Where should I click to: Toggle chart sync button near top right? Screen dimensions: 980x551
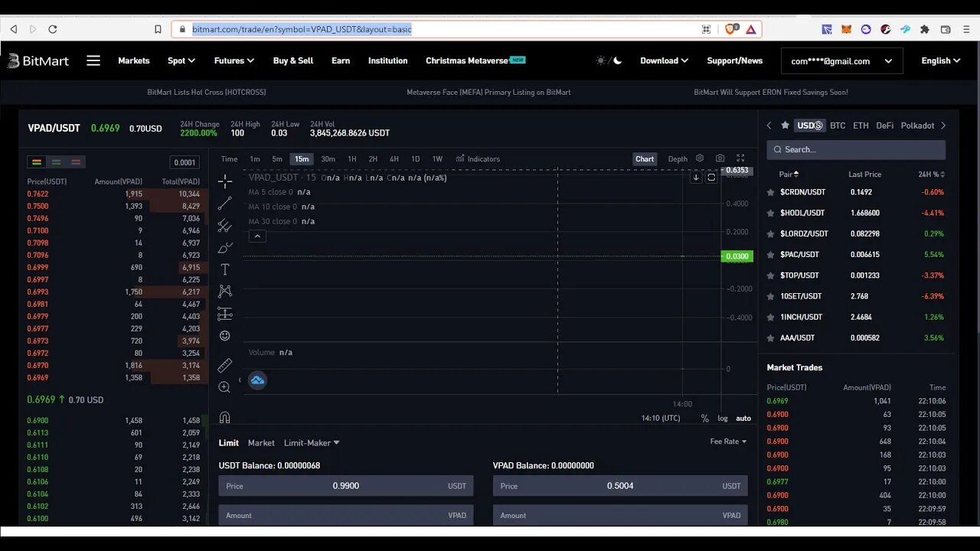(x=711, y=178)
